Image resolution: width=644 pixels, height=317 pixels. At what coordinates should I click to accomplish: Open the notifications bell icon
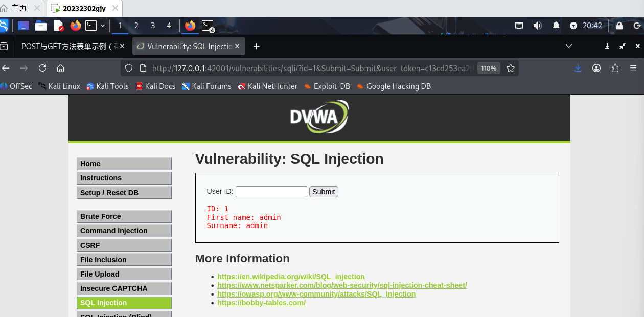(556, 26)
